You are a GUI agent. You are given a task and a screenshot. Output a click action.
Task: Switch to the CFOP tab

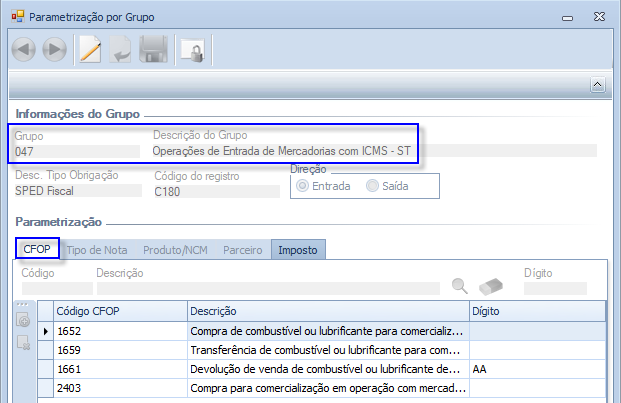37,249
